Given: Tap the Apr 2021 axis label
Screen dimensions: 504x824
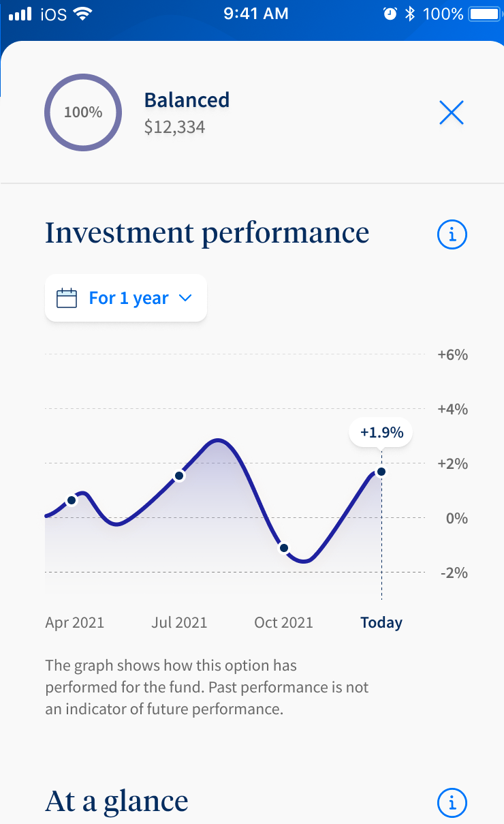Looking at the screenshot, I should click(75, 622).
